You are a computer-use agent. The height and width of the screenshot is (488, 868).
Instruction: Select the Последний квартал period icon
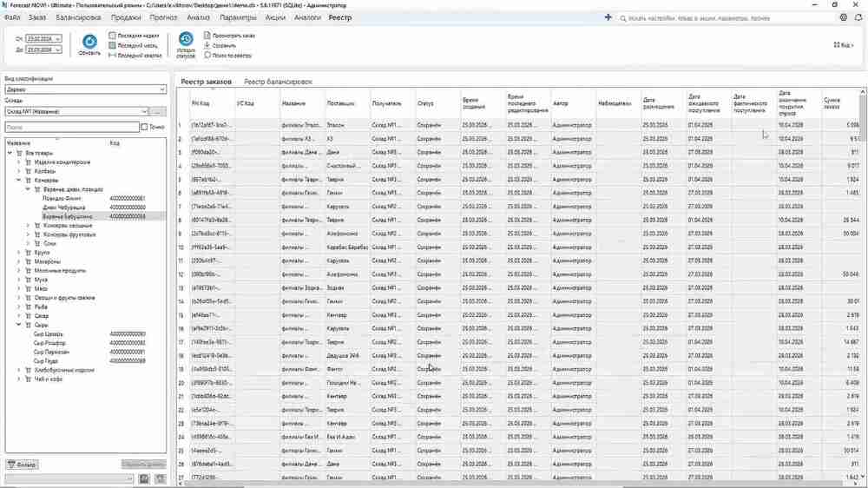112,55
